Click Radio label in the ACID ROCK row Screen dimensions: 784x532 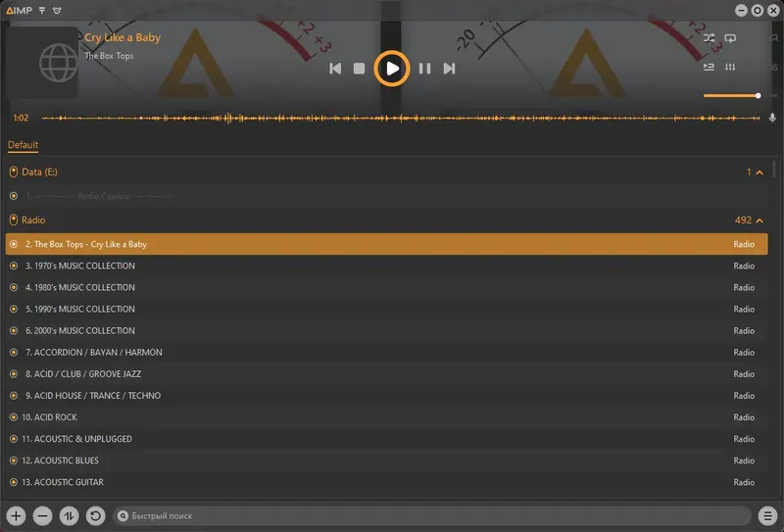744,417
